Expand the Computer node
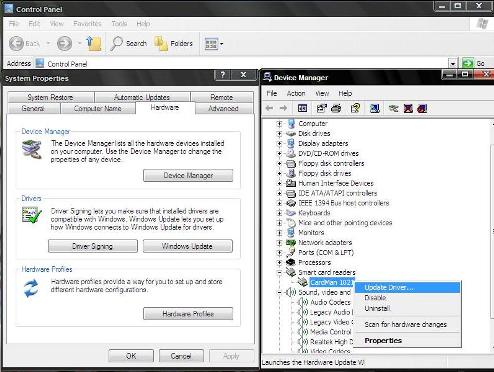 [279, 124]
